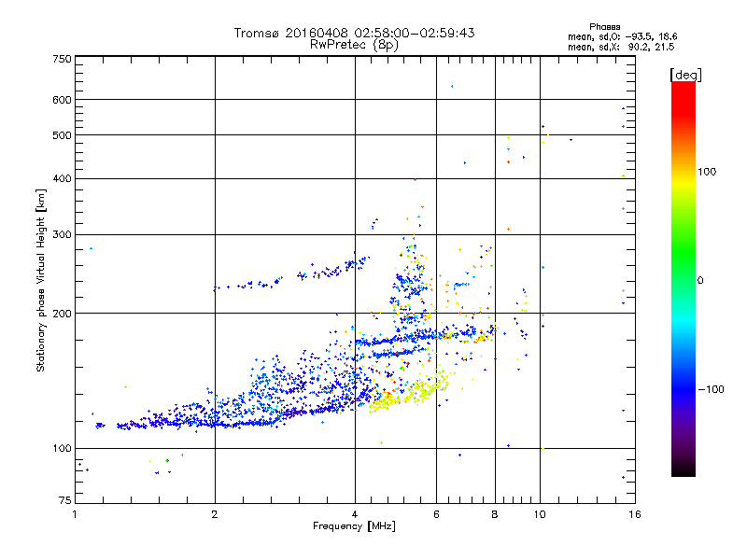Click the colorbar tick label '-100'
The height and width of the screenshot is (560, 747).
point(711,389)
